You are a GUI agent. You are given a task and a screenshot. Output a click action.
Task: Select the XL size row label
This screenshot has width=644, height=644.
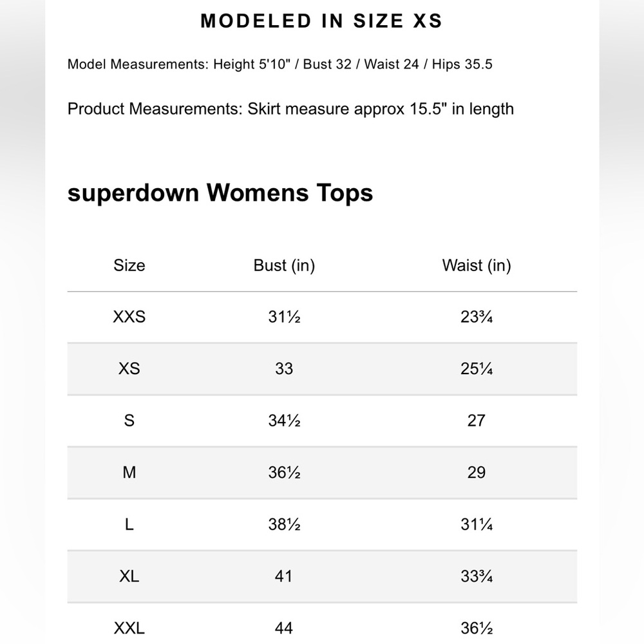pos(129,576)
